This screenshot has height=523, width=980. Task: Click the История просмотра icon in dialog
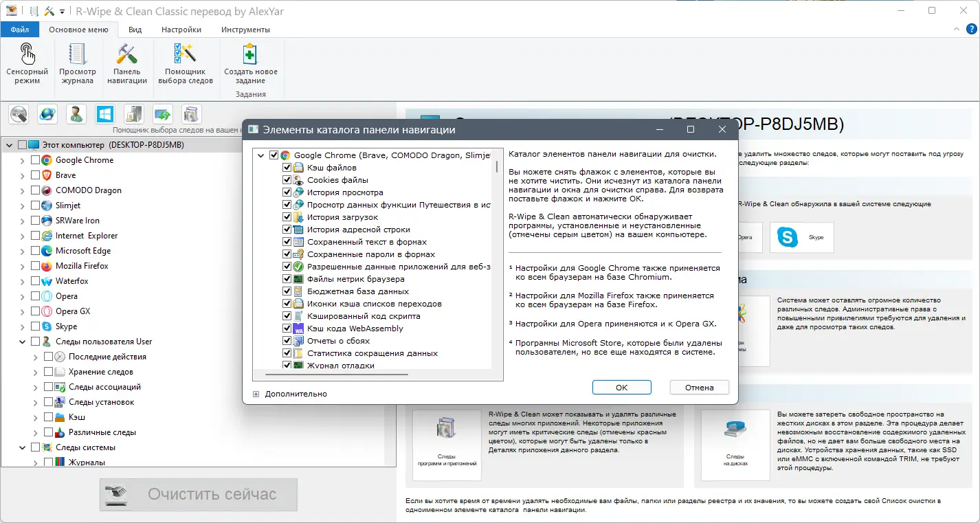(298, 192)
